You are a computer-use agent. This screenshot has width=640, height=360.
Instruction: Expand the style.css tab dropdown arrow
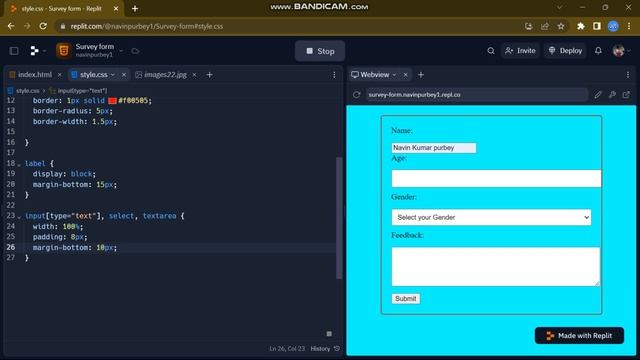coord(113,75)
